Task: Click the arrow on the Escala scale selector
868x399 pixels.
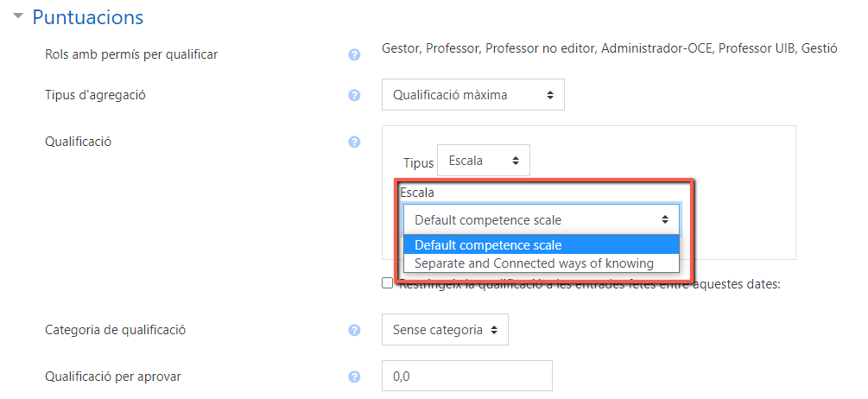Action: [x=665, y=219]
